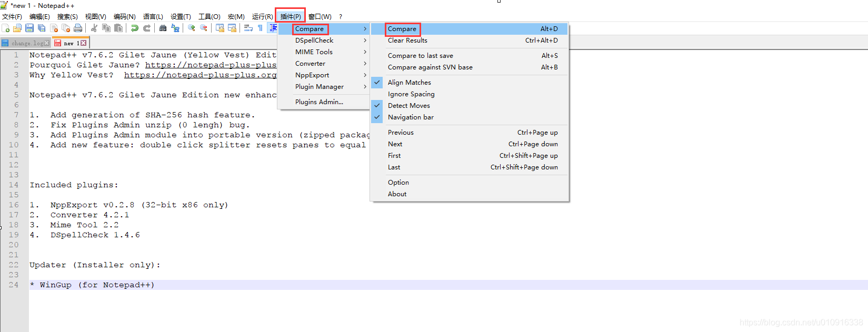Click the Synchronize Horizontal Scrolling icon
The width and height of the screenshot is (868, 332).
click(x=232, y=28)
